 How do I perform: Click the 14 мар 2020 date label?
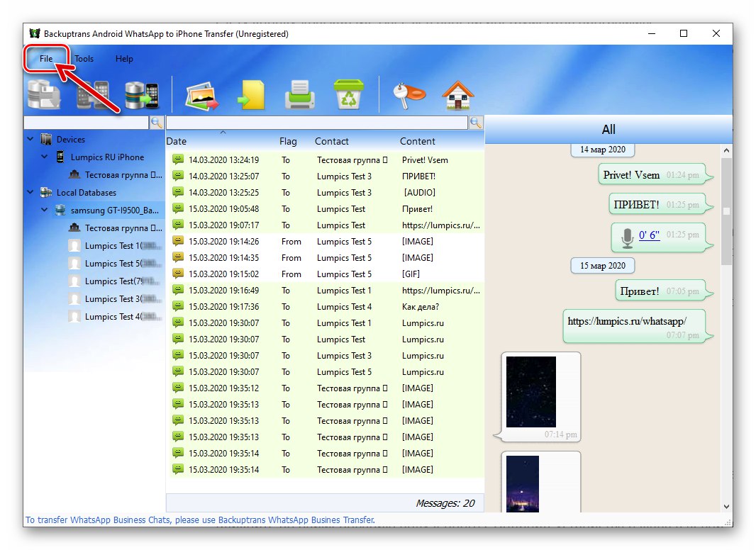(x=602, y=150)
